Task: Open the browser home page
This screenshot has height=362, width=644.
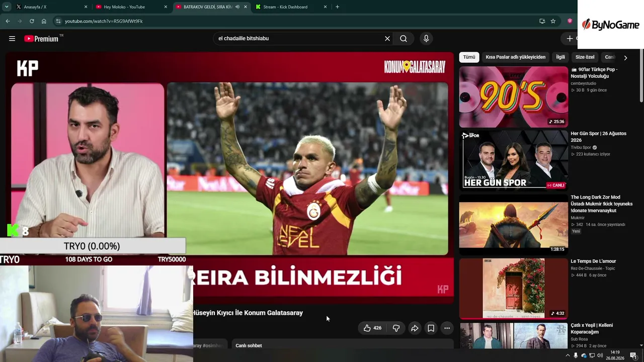Action: tap(44, 21)
